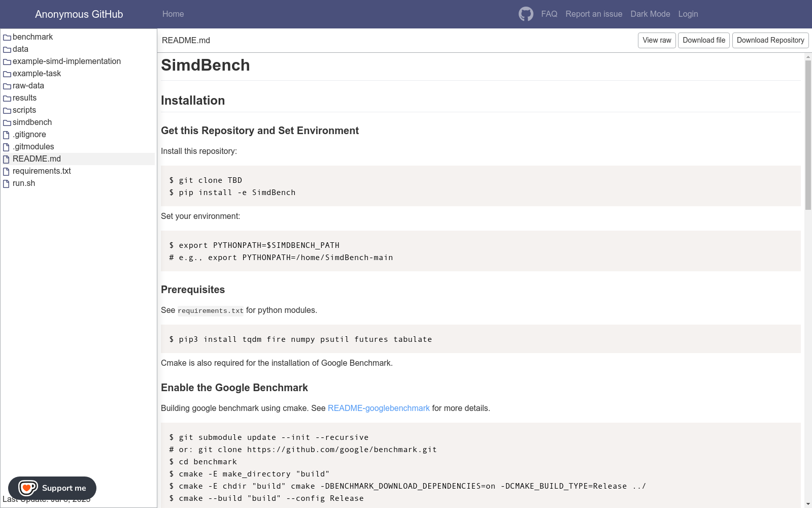This screenshot has height=508, width=812.
Task: Click the Support me button label
Action: click(64, 488)
